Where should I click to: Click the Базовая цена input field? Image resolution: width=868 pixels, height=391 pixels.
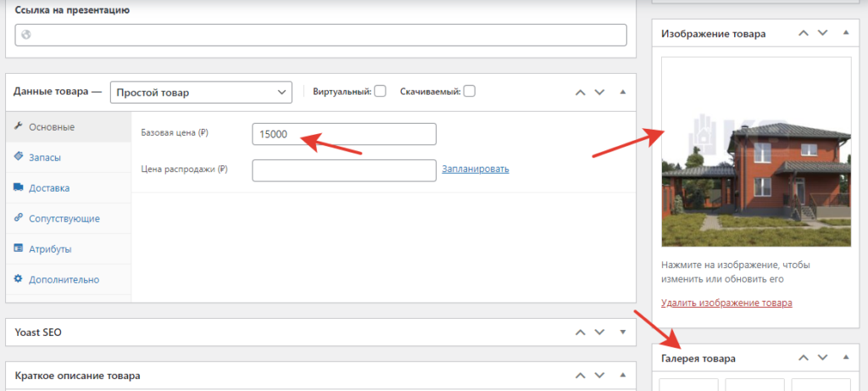pyautogui.click(x=343, y=134)
